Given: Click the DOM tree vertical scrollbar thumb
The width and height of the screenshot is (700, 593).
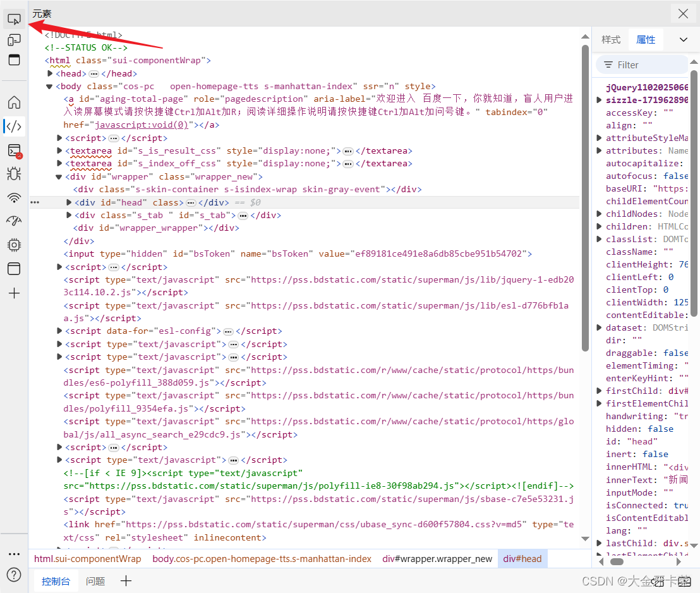Looking at the screenshot, I should (585, 198).
